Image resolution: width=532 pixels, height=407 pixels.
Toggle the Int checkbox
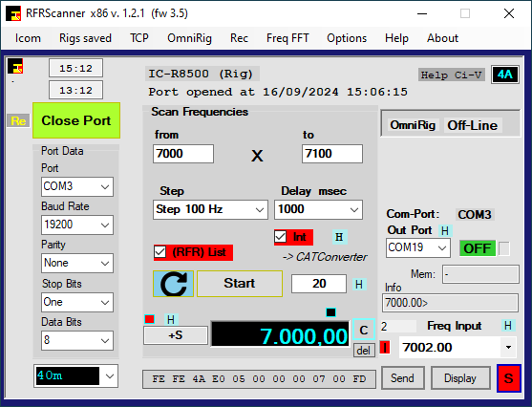click(x=281, y=237)
